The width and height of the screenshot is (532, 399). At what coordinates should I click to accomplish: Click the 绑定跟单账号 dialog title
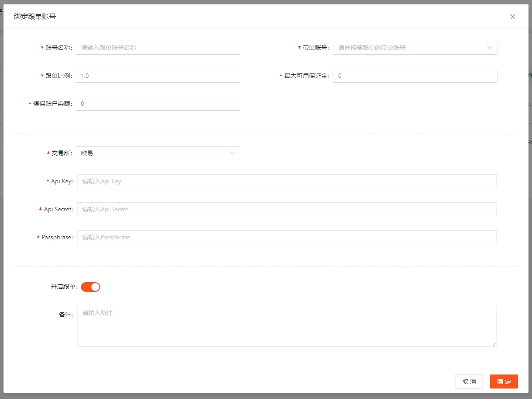point(35,17)
